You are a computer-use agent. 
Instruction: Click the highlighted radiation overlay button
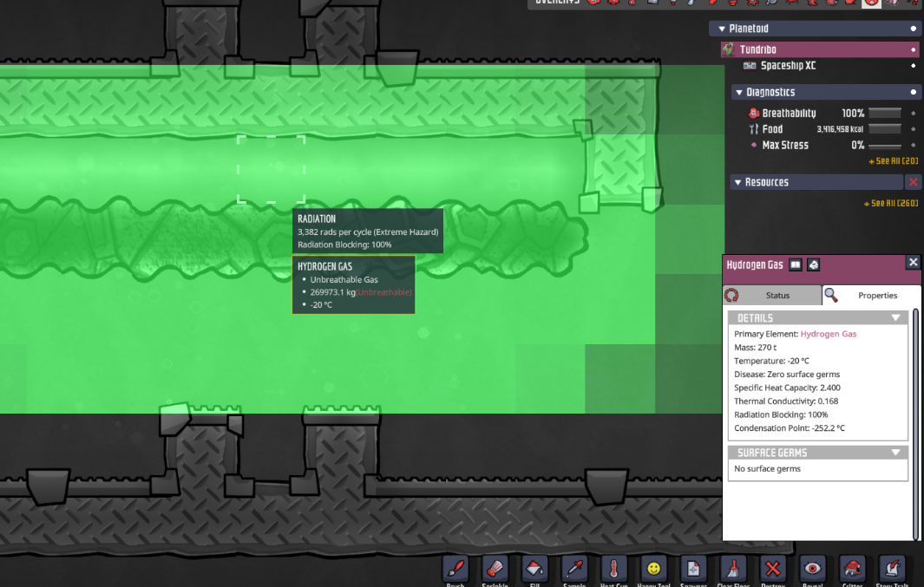coord(871,3)
